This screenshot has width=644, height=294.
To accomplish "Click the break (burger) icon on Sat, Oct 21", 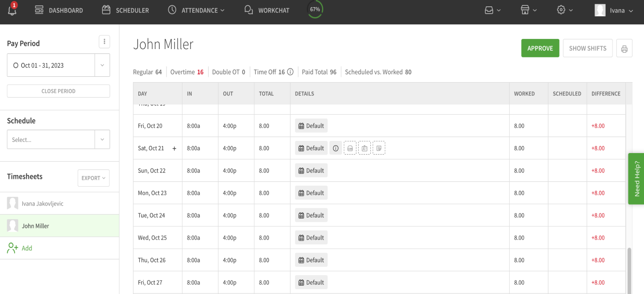I will [350, 148].
